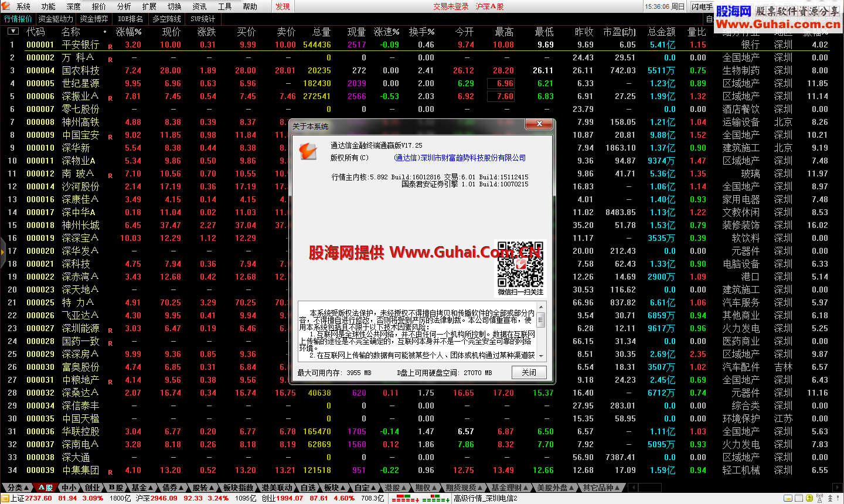The height and width of the screenshot is (504, 844).
Task: Open the 系统 menu
Action: tap(23, 6)
